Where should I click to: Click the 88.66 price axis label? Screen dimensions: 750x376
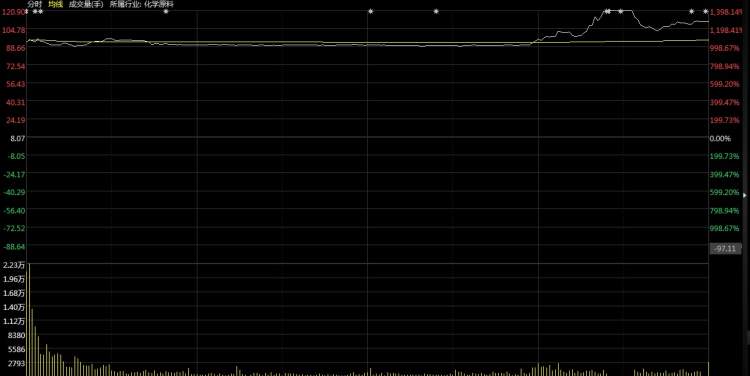pyautogui.click(x=15, y=48)
